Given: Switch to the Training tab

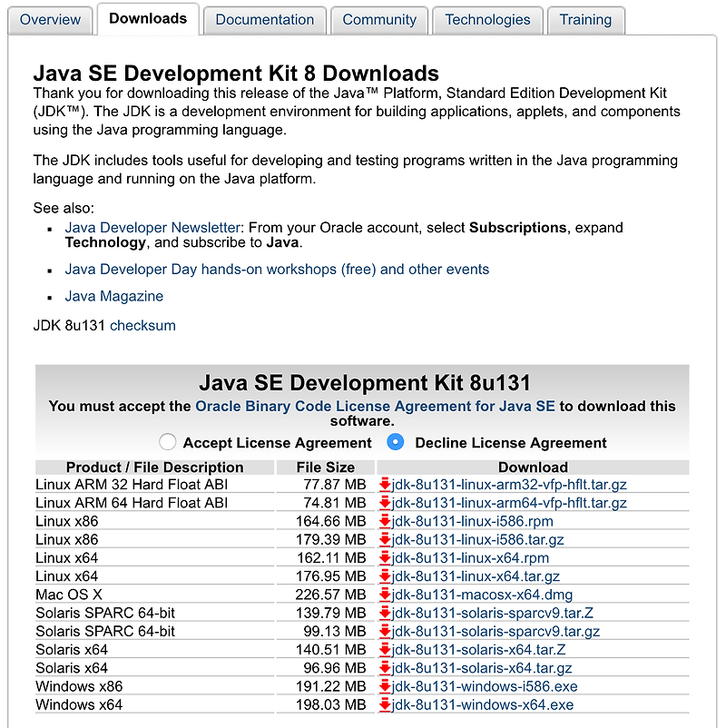Looking at the screenshot, I should click(x=586, y=19).
